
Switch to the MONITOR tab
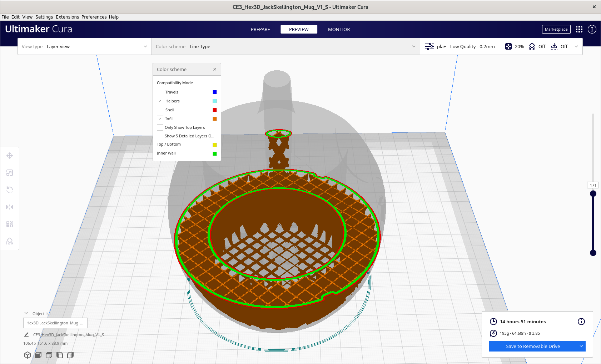339,29
